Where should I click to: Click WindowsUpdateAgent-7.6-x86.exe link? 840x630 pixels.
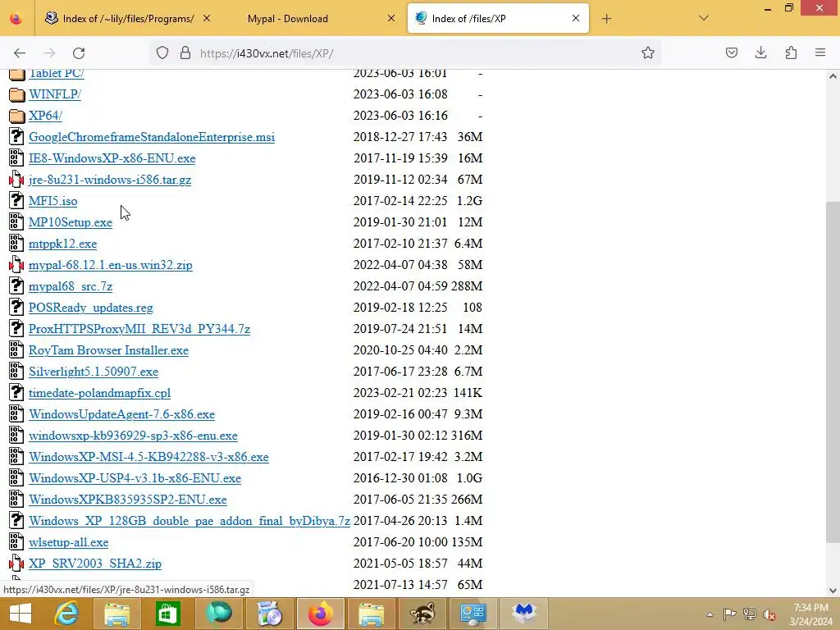(121, 414)
